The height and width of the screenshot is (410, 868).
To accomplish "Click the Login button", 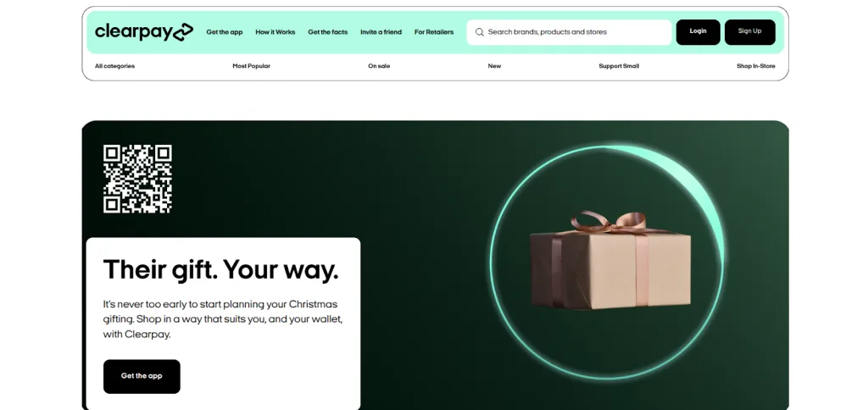I will click(698, 32).
